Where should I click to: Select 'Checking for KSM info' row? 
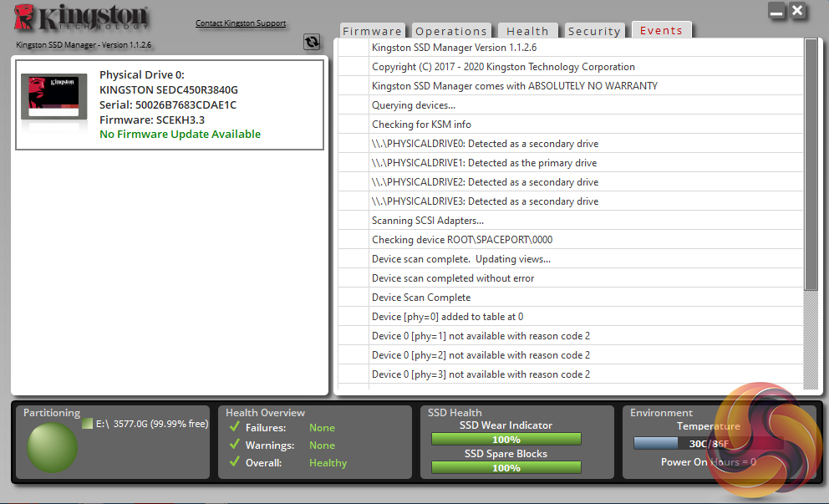coord(571,125)
